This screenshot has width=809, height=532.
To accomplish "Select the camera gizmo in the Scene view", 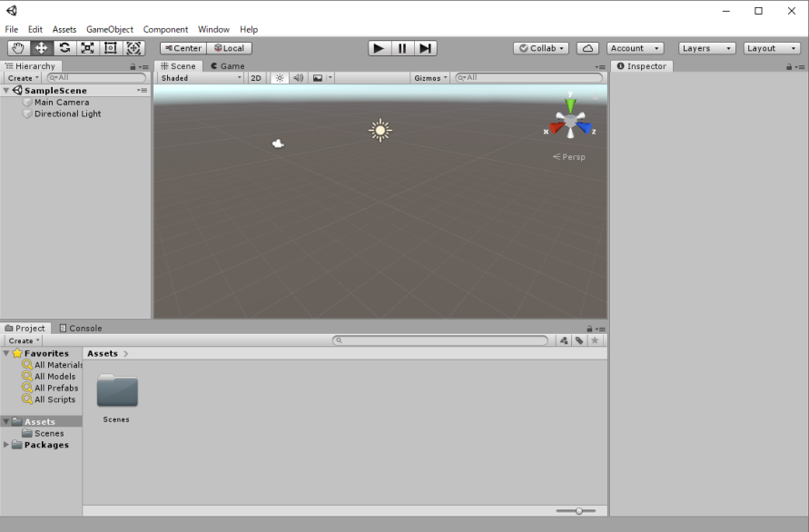I will click(x=278, y=143).
